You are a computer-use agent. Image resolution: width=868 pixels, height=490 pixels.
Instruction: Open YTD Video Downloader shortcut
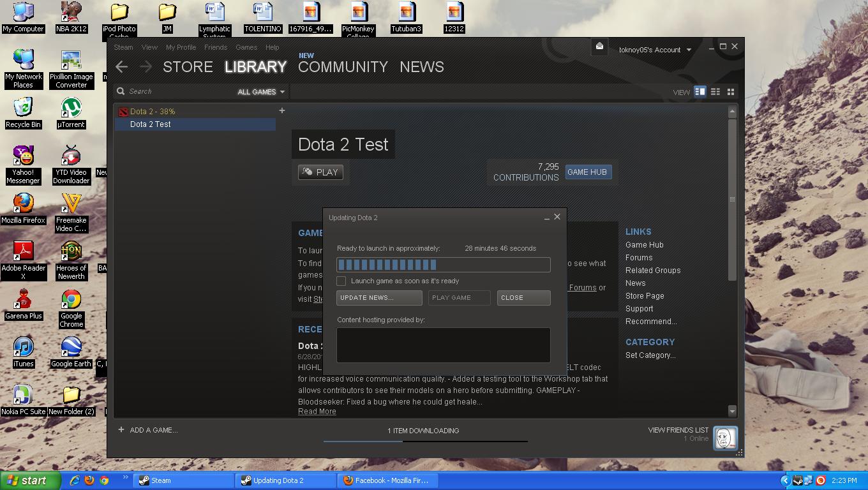click(71, 165)
